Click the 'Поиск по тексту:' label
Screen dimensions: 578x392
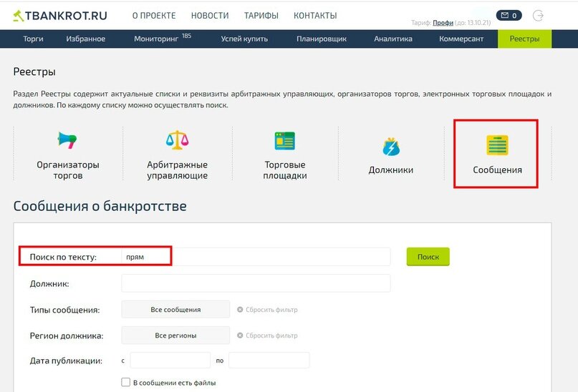pos(63,257)
